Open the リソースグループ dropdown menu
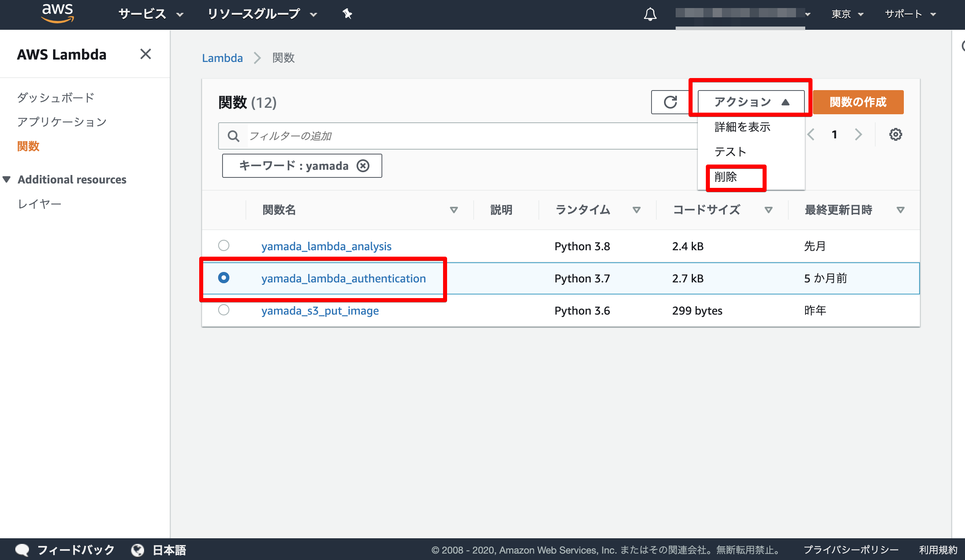This screenshot has width=965, height=560. (x=262, y=14)
